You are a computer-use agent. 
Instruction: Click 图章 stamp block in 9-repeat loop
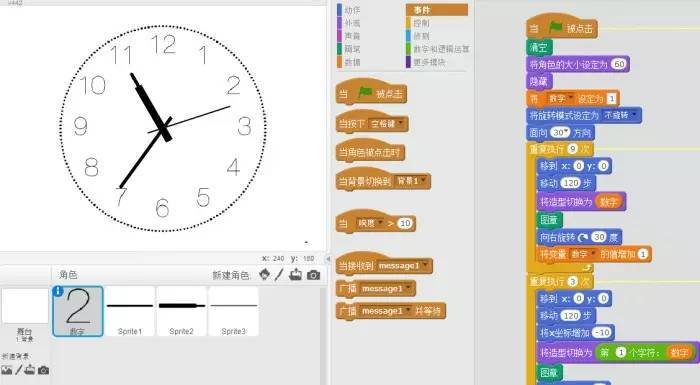coord(549,219)
